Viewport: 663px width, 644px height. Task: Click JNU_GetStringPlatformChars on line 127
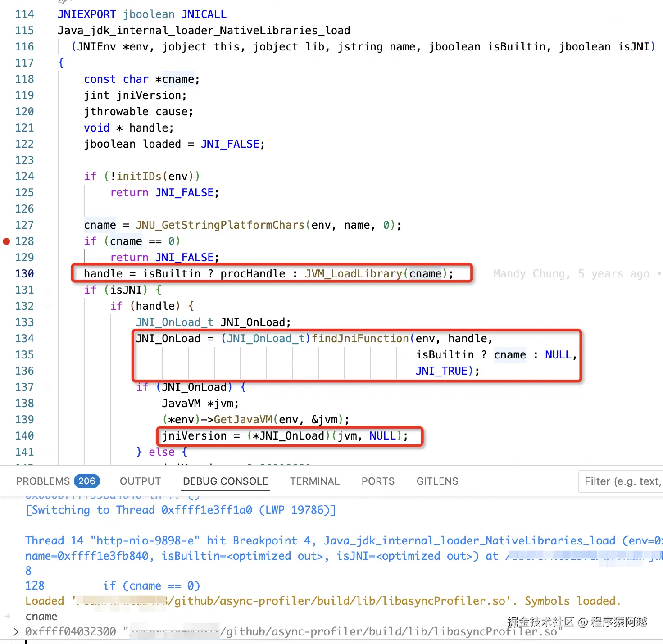(x=220, y=225)
